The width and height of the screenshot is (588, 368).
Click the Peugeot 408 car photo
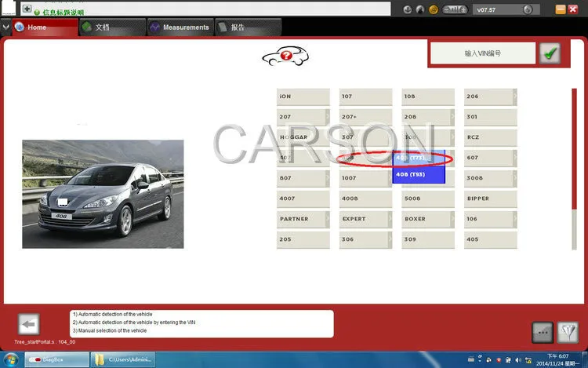pos(103,194)
